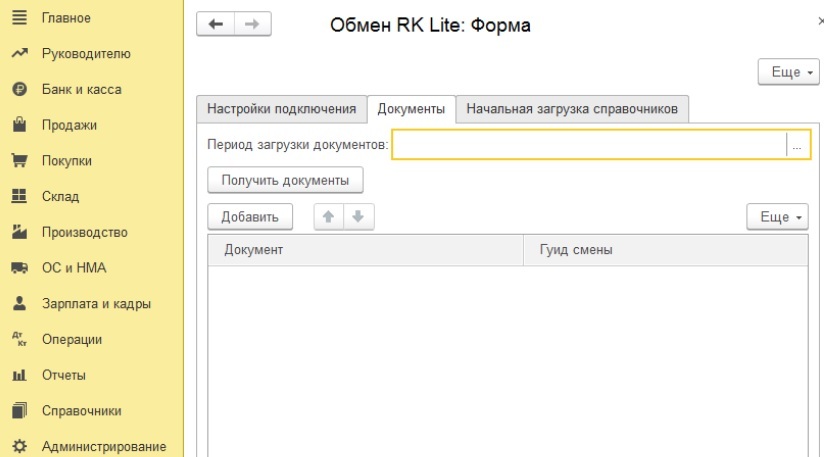This screenshot has height=457, width=827.
Task: Switch to the Настройки подключения tab
Action: pyautogui.click(x=282, y=109)
